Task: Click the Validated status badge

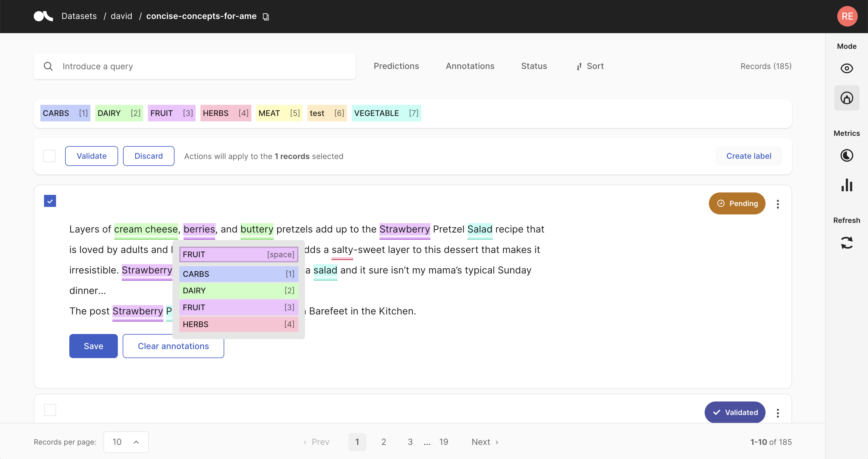Action: click(735, 412)
